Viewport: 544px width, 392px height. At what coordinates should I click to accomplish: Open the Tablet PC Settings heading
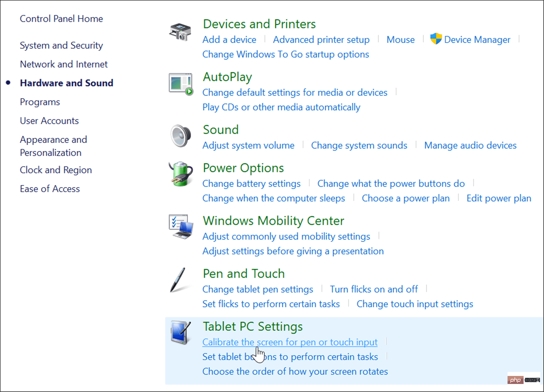253,327
